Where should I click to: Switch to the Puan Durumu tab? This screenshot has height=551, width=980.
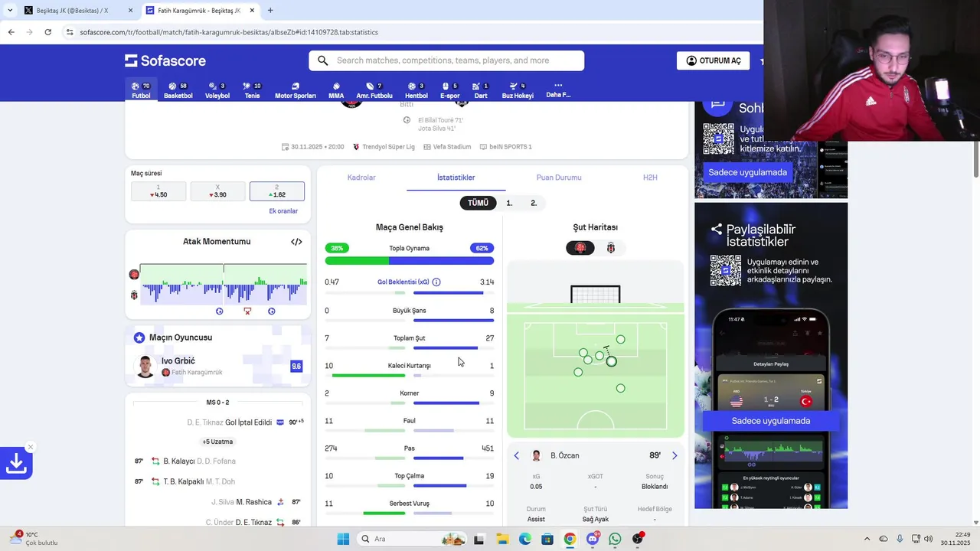(x=559, y=178)
